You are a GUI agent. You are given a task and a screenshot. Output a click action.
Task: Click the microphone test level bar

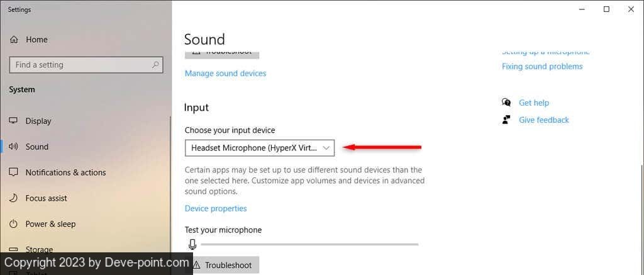pyautogui.click(x=309, y=244)
